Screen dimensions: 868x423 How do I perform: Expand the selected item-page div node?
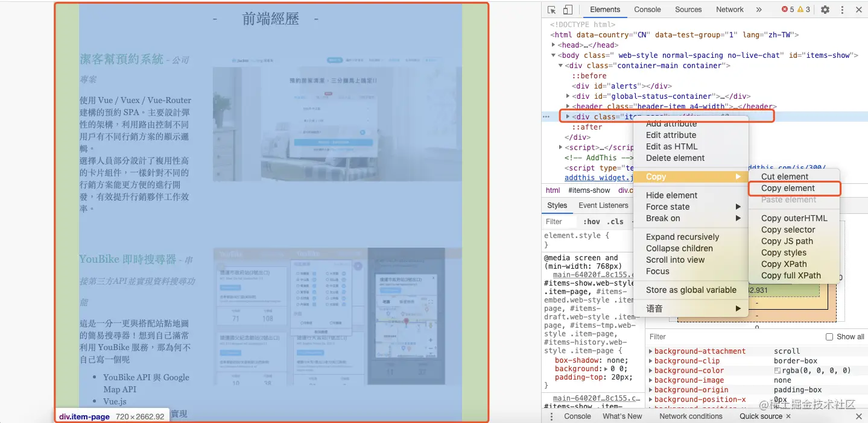pos(568,117)
